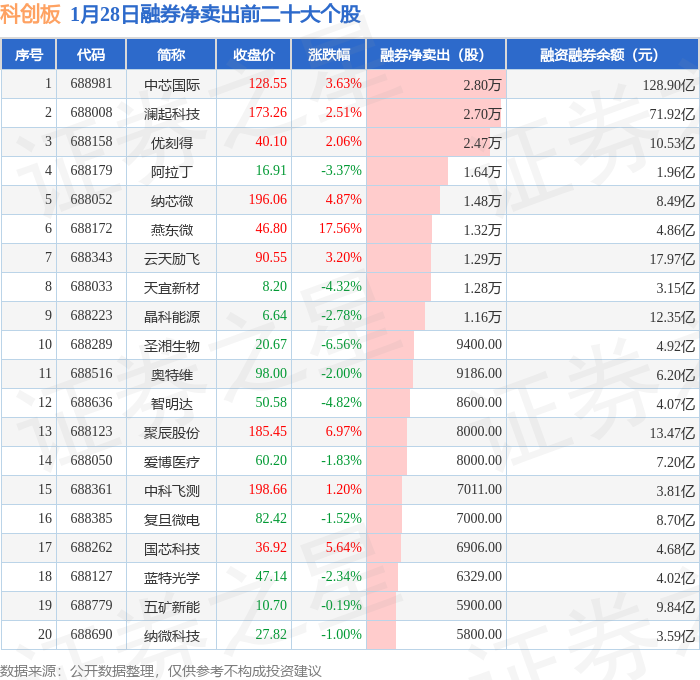Select the 五矿新能 name cell
Screen dimensions: 700x680
click(x=171, y=607)
